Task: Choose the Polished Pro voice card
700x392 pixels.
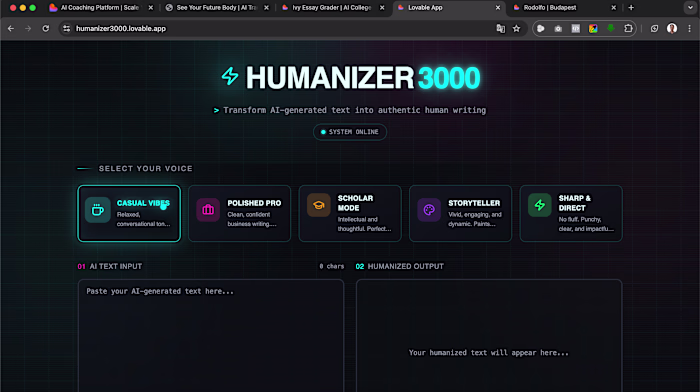Action: tap(239, 213)
